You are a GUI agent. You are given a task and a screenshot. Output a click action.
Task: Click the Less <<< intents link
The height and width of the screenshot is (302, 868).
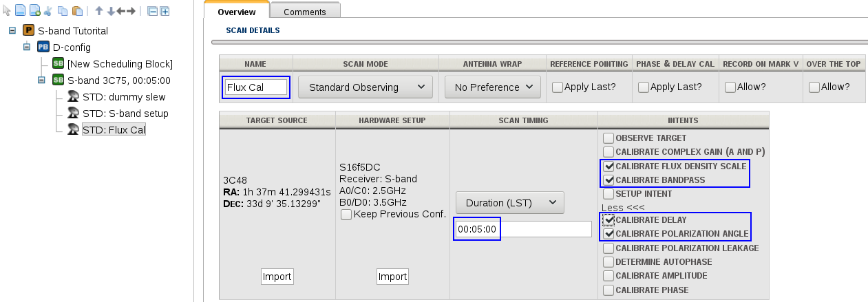(622, 207)
